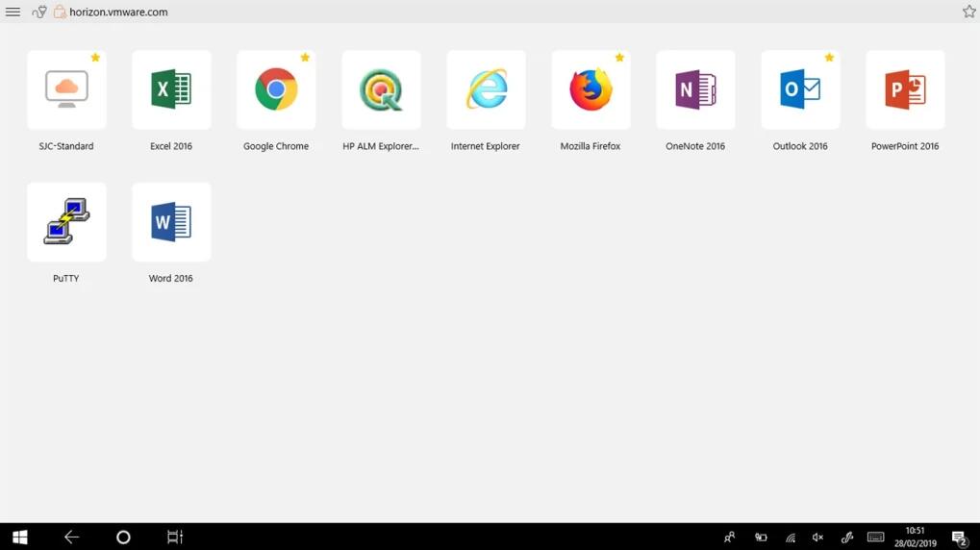Unfavorite SJC-Standard via its star
Viewport: 980px width, 550px height.
[x=95, y=58]
